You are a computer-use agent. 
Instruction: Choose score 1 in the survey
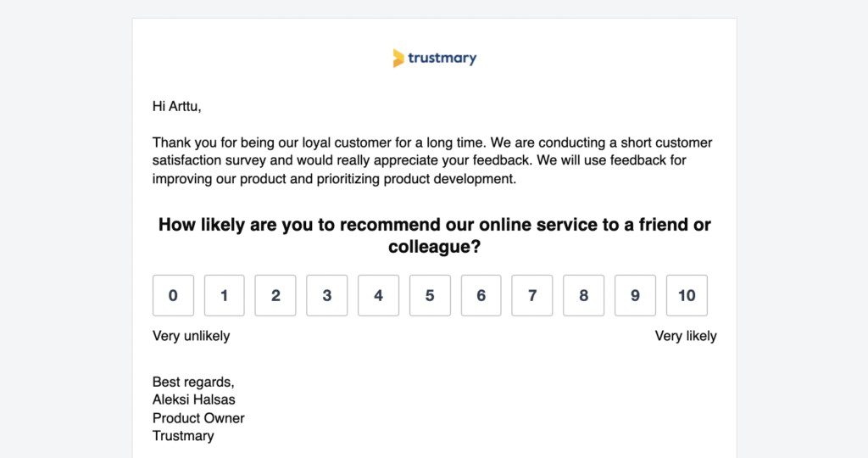click(x=225, y=295)
